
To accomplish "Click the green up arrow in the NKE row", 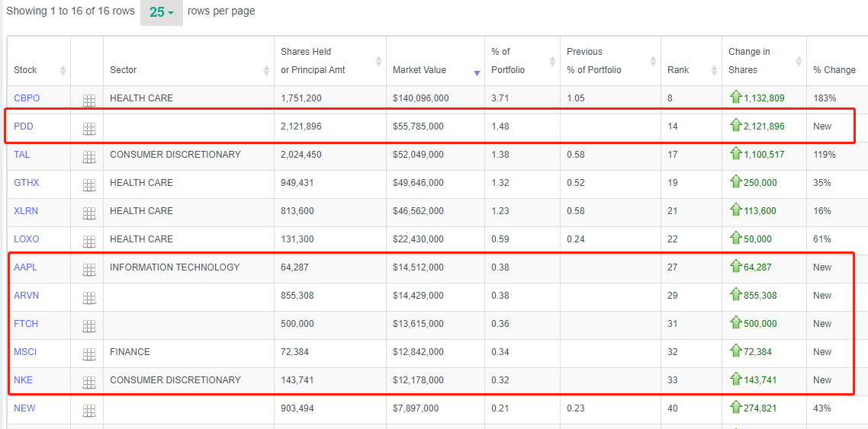I will click(x=736, y=379).
